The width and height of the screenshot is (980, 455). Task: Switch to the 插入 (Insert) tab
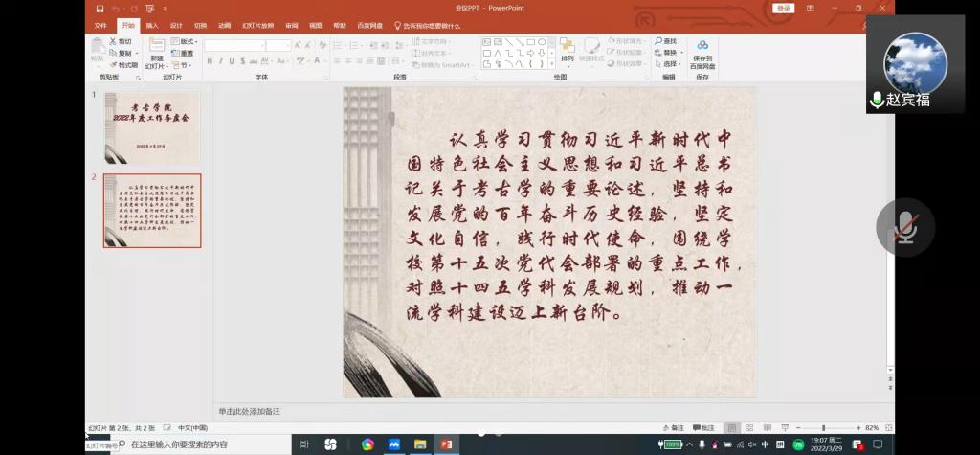click(x=152, y=26)
